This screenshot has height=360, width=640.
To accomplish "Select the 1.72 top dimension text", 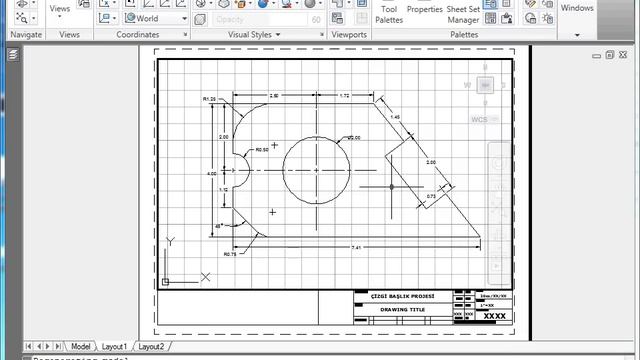I will 344,96.
